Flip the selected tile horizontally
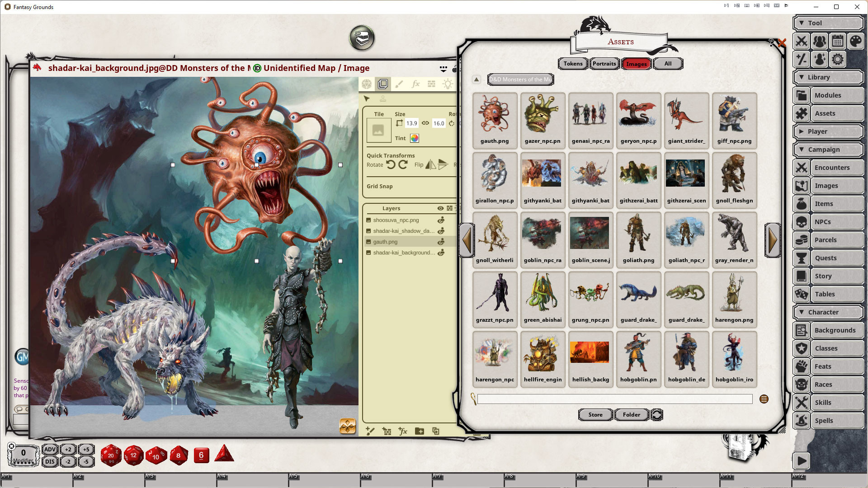868x488 pixels. click(x=430, y=164)
